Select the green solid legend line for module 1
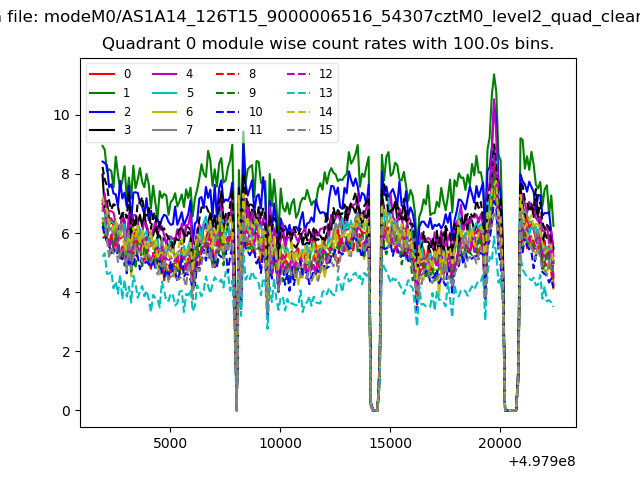The image size is (640, 480). pos(102,93)
